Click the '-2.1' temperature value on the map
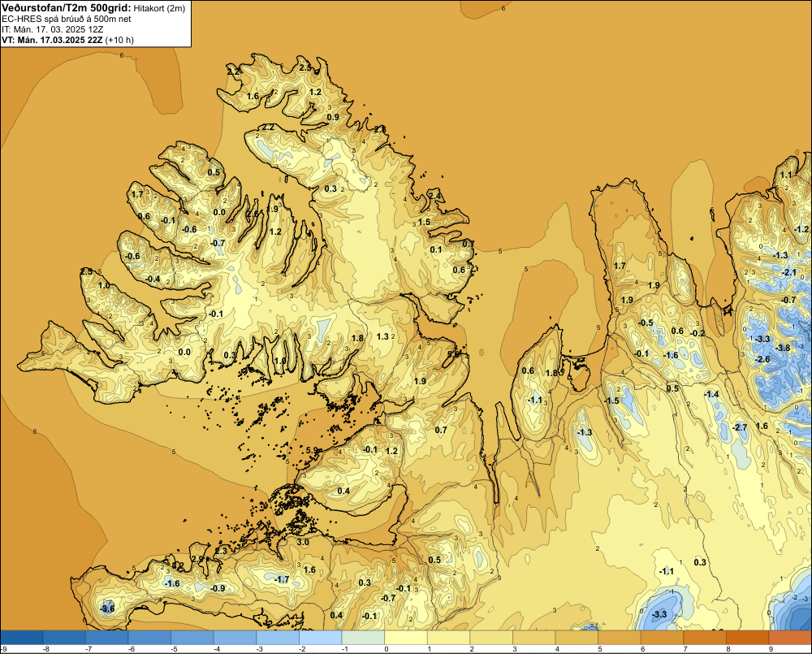 click(x=788, y=272)
